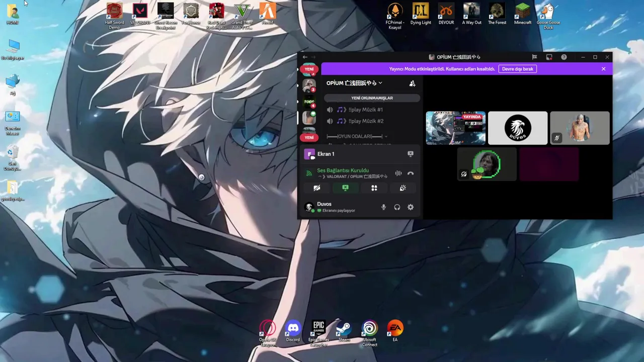The image size is (644, 362).
Task: Click the Discord help question mark icon
Action: [564, 57]
